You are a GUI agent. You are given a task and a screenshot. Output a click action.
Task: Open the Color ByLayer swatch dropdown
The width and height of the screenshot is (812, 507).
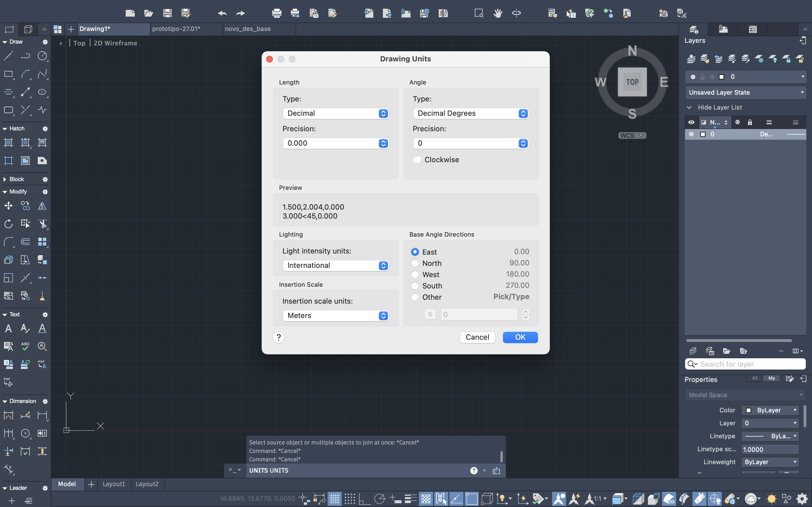point(770,410)
